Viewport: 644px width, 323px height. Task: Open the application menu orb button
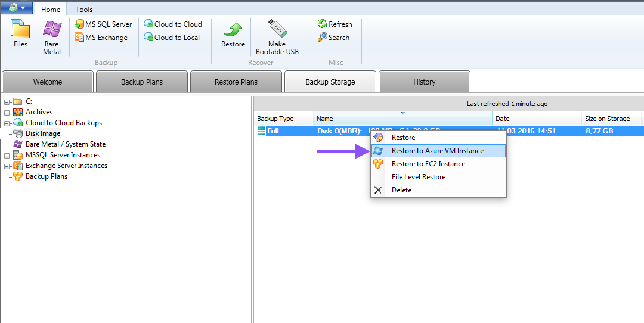(x=17, y=8)
